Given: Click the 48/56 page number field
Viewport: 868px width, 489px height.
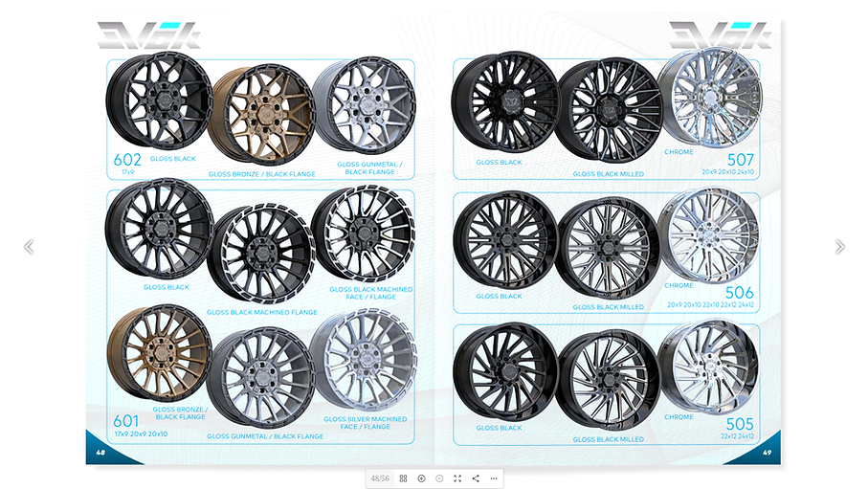Looking at the screenshot, I should (x=380, y=478).
